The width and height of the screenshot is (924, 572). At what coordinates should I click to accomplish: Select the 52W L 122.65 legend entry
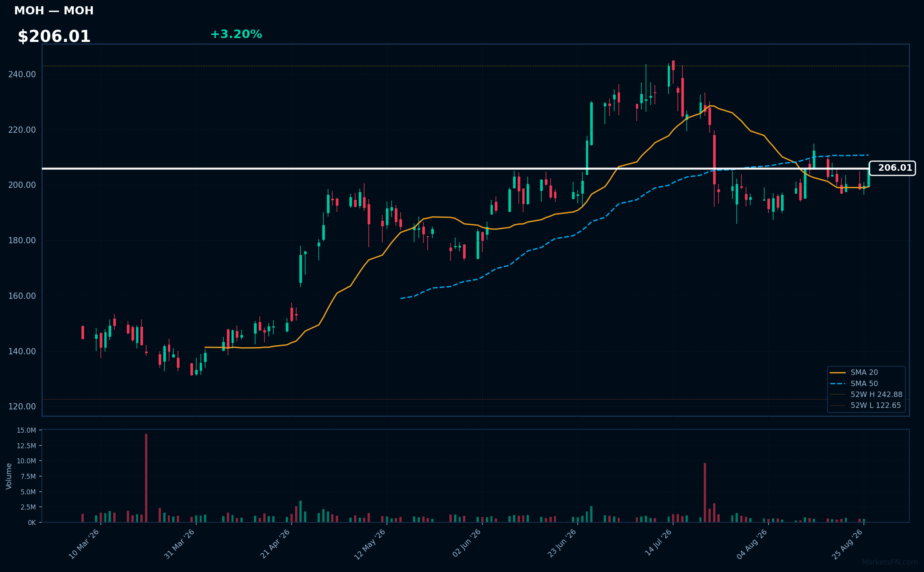pos(865,406)
